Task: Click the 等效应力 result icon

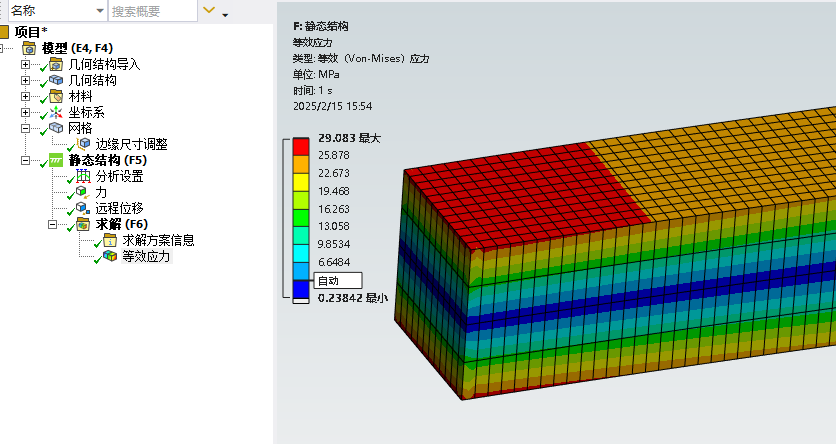Action: click(110, 256)
